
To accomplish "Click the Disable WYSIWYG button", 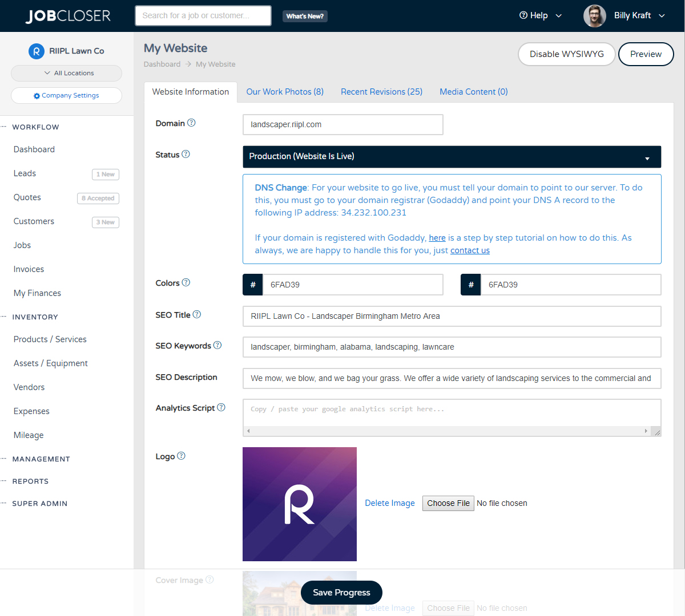I will pyautogui.click(x=566, y=54).
